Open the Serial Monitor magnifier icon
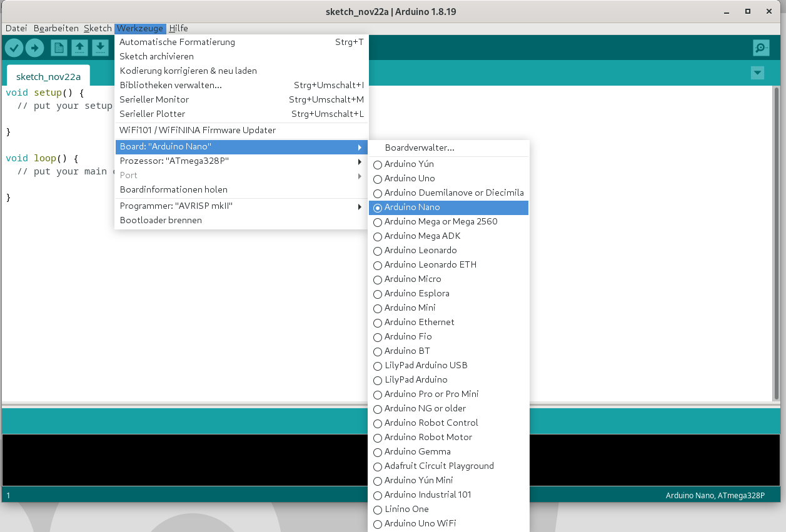The image size is (786, 532). (x=761, y=48)
